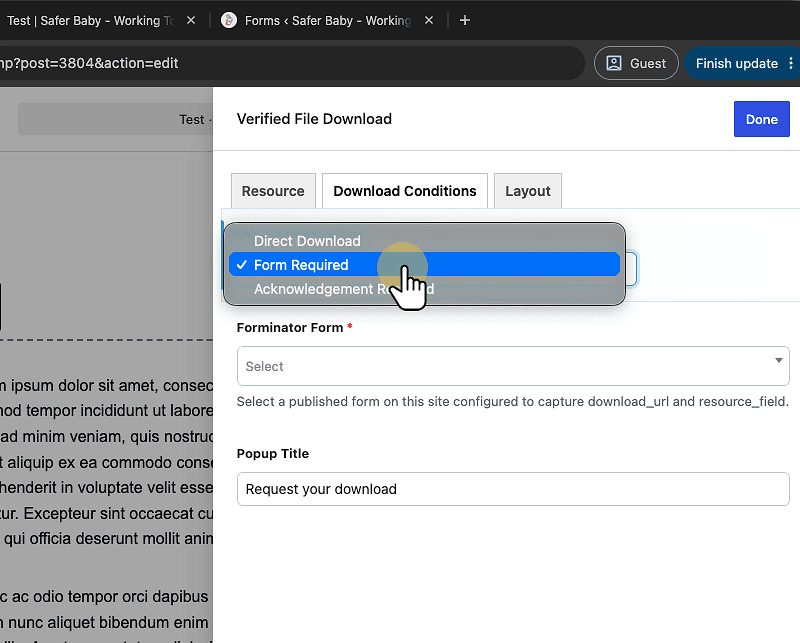Viewport: 800px width, 643px height.
Task: Switch to the Test | Safer Baby tab
Action: pos(89,20)
